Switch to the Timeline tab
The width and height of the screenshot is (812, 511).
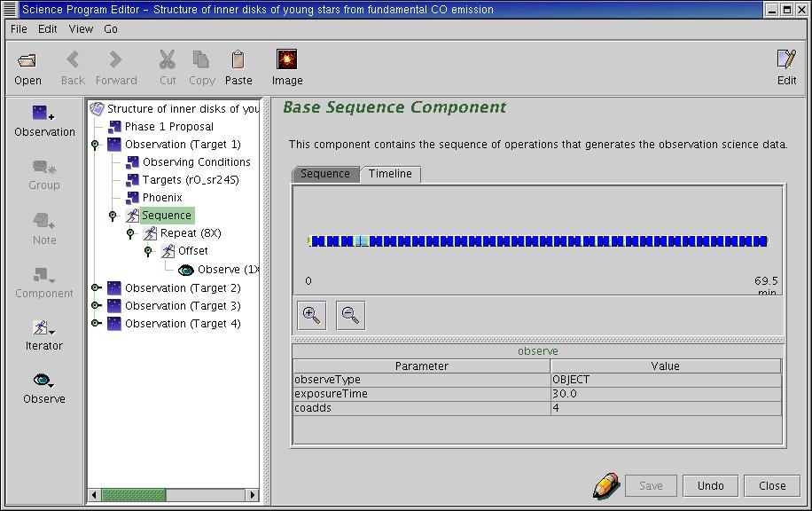(390, 174)
